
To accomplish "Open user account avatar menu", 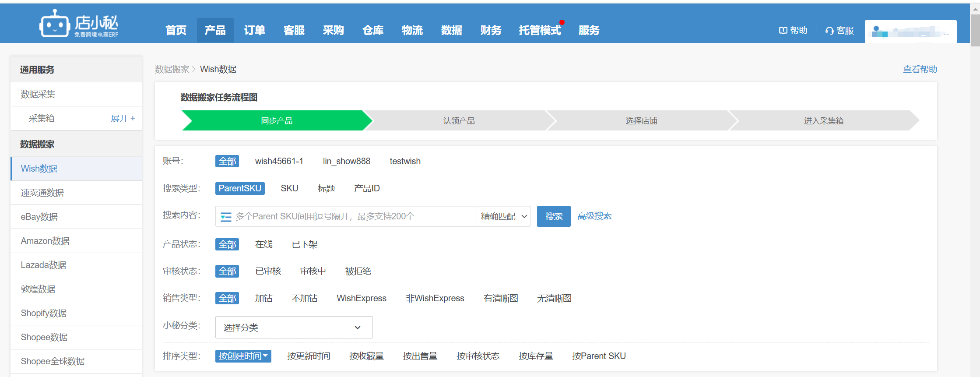I will click(910, 32).
